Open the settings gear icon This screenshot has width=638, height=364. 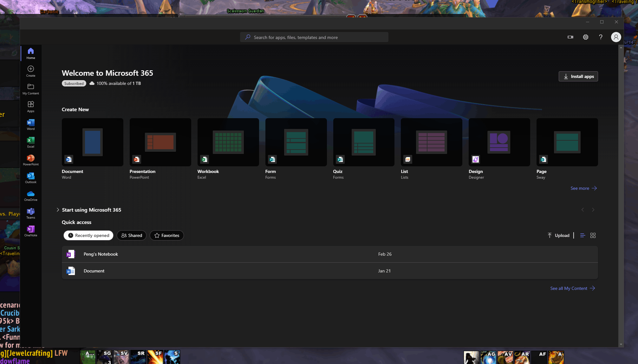click(586, 37)
